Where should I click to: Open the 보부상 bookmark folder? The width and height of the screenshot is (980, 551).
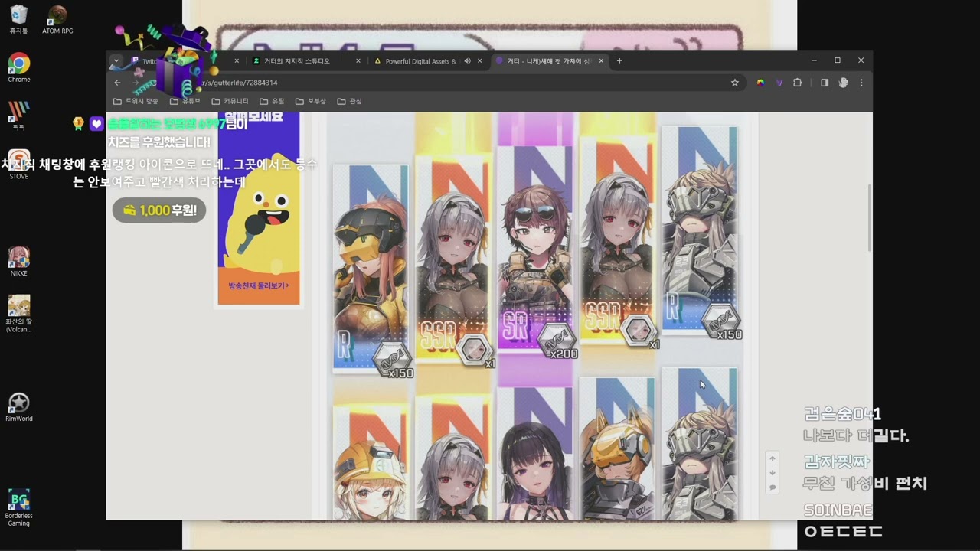point(311,101)
